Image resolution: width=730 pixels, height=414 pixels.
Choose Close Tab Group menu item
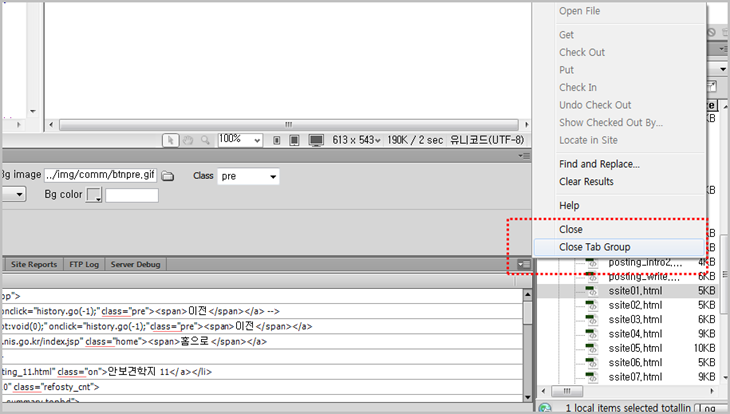(619, 247)
